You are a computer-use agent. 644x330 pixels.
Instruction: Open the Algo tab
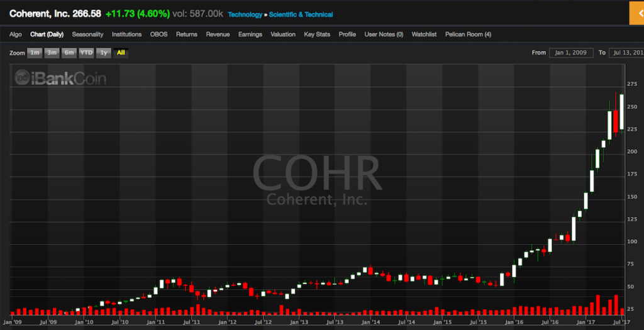tap(16, 35)
